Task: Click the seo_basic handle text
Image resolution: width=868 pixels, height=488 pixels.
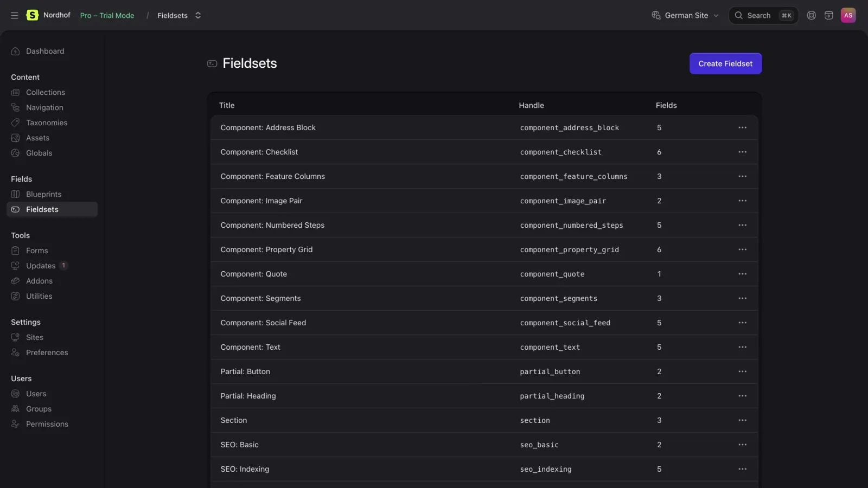Action: click(539, 445)
